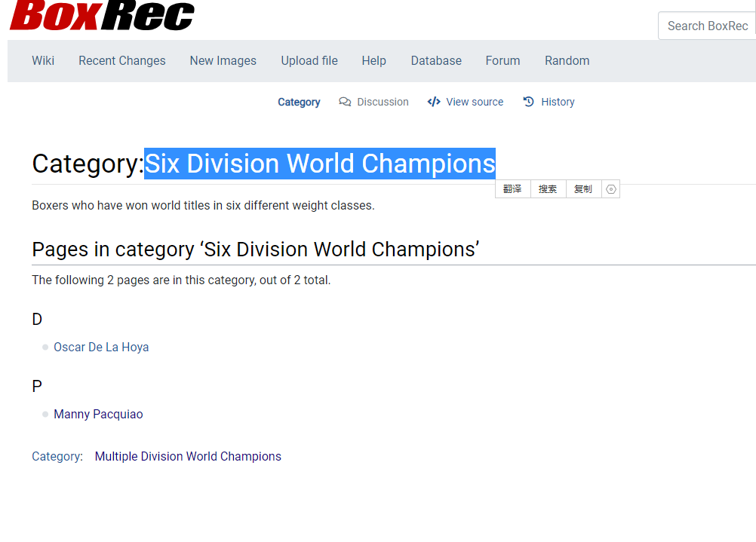Click the Category: footer link
This screenshot has height=542, width=756.
click(x=57, y=456)
